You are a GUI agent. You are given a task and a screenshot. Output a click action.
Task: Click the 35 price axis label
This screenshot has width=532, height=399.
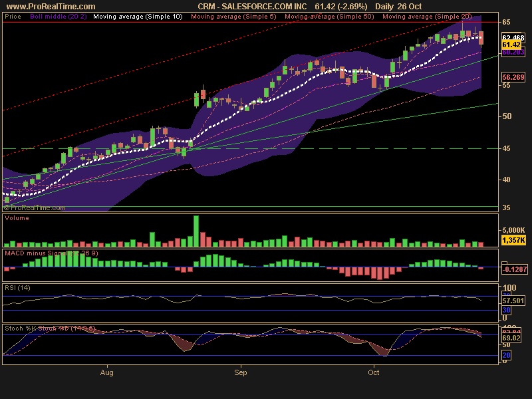tap(506, 207)
